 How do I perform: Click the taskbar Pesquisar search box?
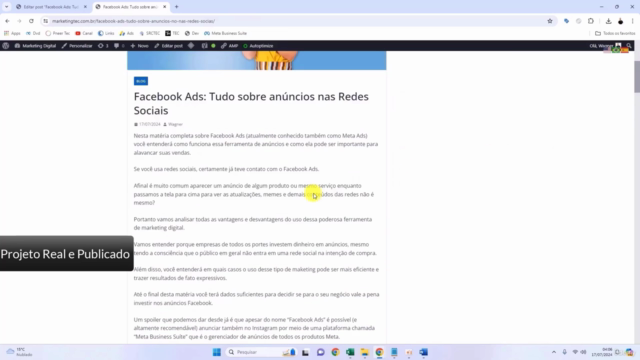click(x=261, y=352)
